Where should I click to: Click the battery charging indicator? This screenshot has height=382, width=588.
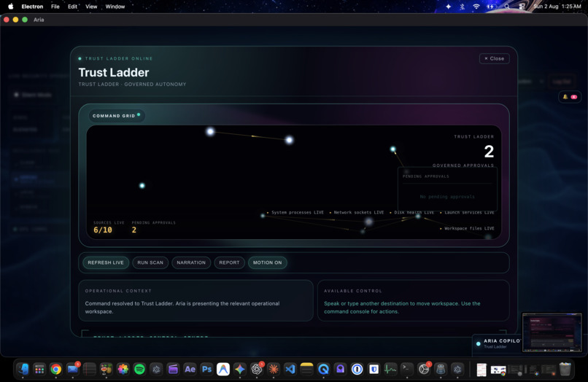[490, 7]
